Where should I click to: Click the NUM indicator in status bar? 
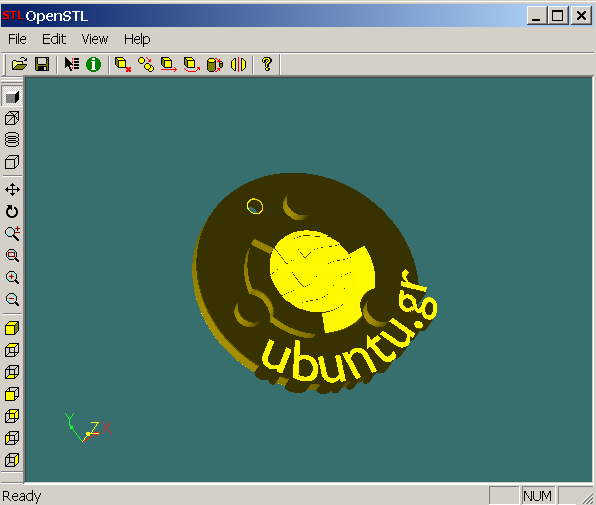click(537, 496)
